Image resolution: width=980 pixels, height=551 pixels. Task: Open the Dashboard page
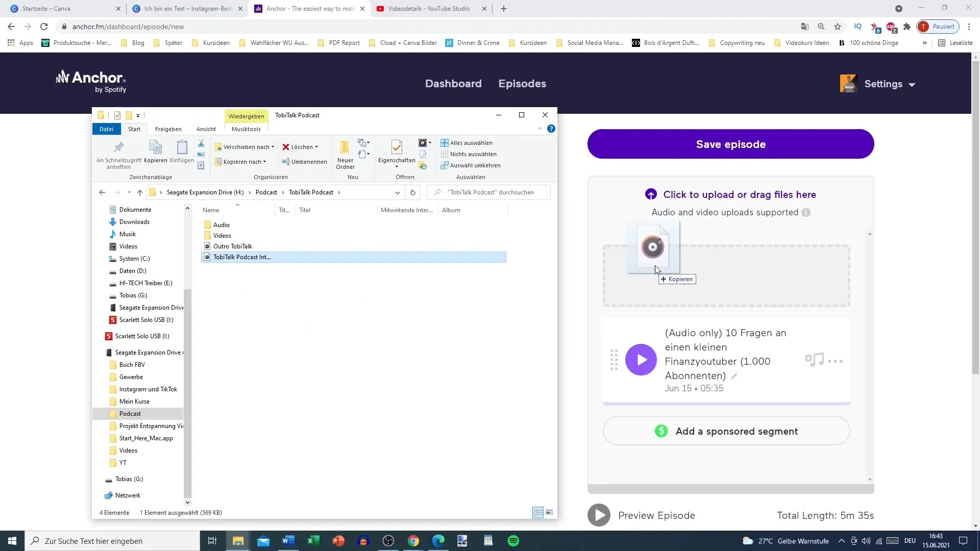click(453, 84)
